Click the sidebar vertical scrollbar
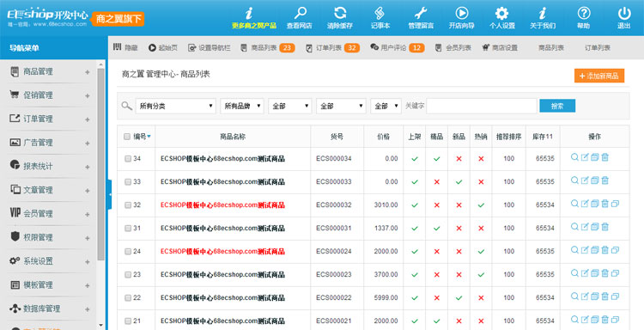 [x=101, y=164]
